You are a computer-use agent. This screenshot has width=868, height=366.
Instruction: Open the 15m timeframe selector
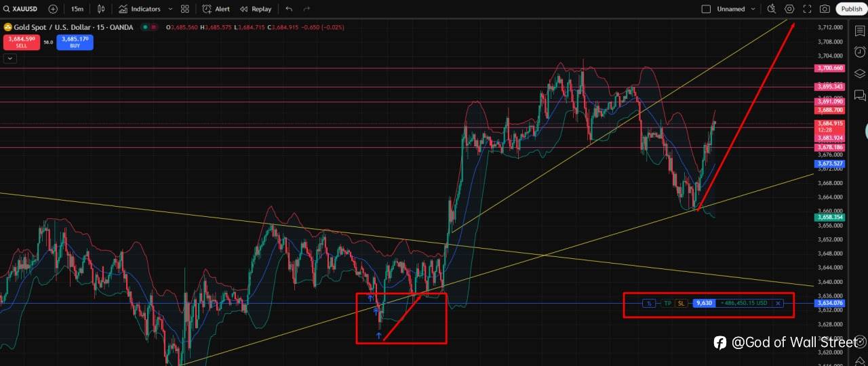tap(77, 9)
